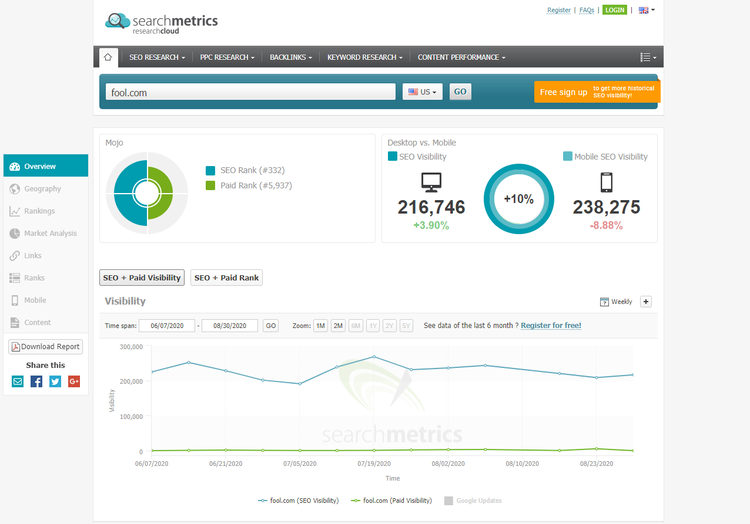Click the Weekly calendar icon
This screenshot has height=524, width=750.
(605, 302)
